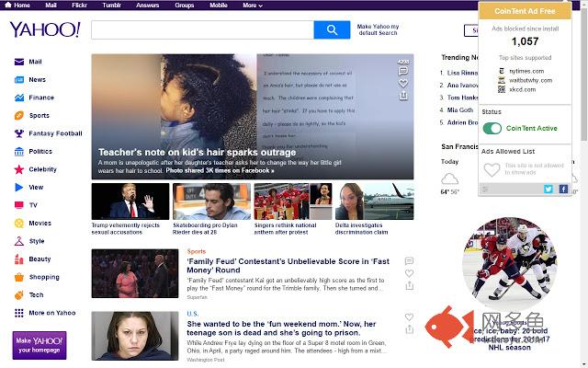
Task: Like the Family Feud story with heart icon
Action: tap(409, 275)
